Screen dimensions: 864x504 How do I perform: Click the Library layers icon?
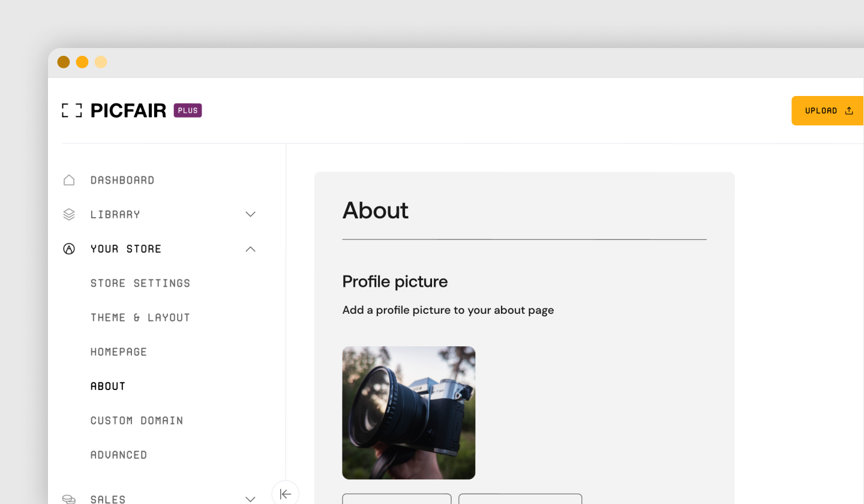pyautogui.click(x=69, y=214)
